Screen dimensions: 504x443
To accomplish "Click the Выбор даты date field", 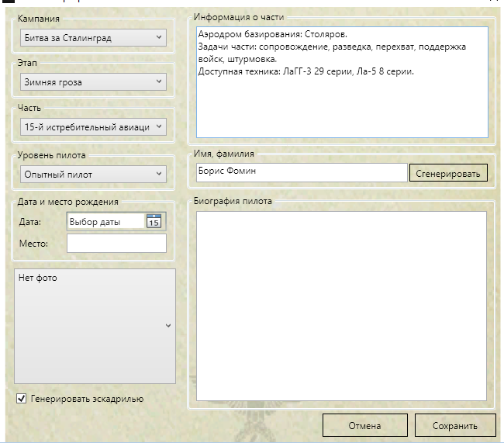I will point(106,222).
